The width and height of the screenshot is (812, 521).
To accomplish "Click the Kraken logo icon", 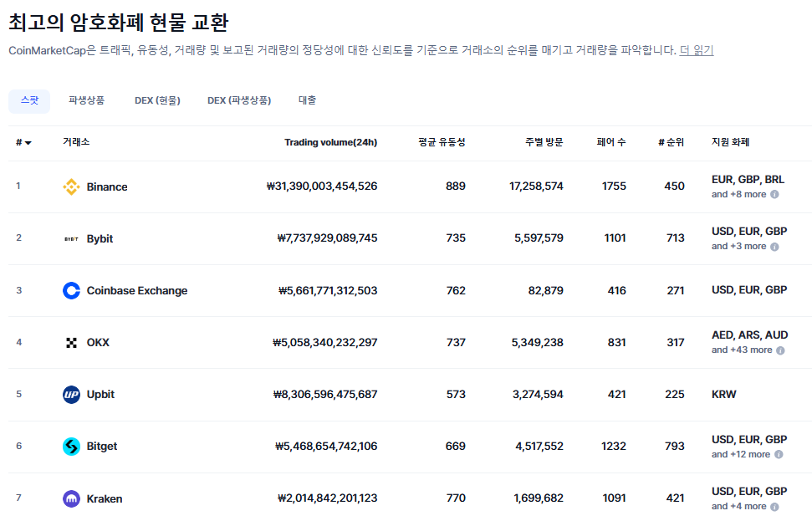I will (71, 498).
